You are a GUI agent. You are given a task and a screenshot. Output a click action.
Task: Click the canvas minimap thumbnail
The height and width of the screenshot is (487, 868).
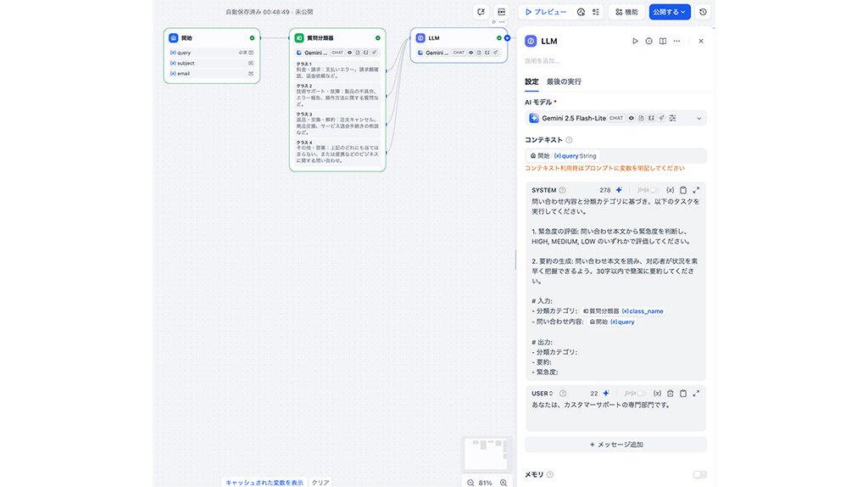coord(486,454)
